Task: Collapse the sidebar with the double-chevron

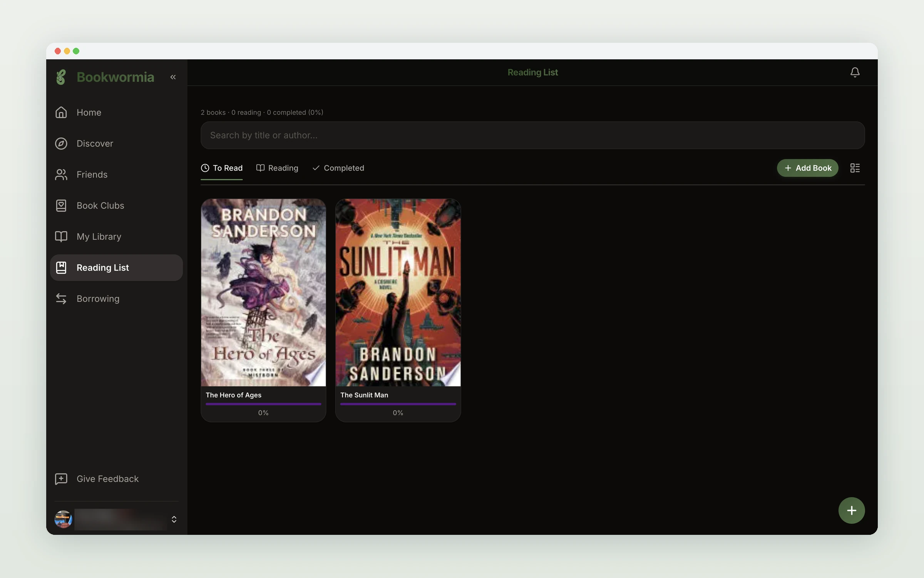Action: 173,77
